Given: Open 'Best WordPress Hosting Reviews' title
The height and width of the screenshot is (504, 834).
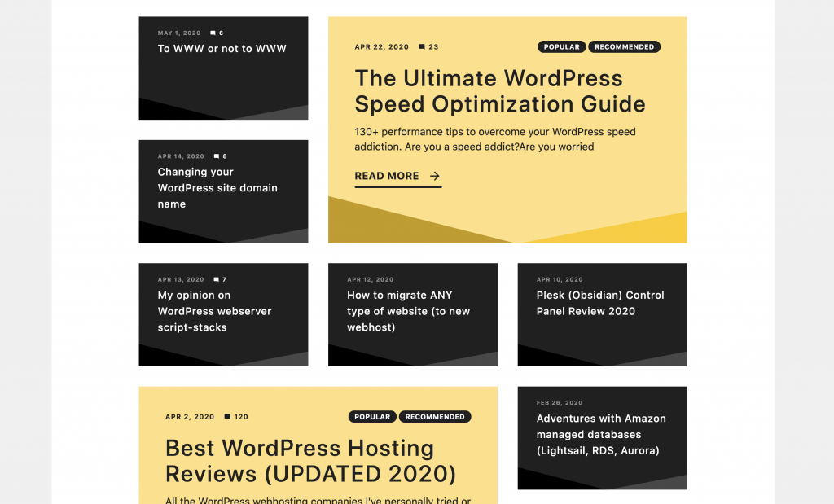Looking at the screenshot, I should point(310,461).
